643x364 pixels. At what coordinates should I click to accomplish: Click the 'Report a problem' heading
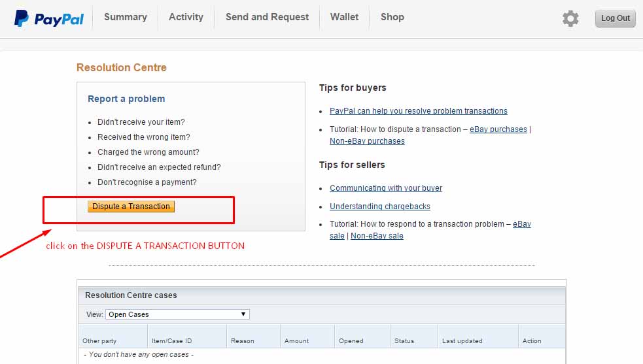coord(126,99)
